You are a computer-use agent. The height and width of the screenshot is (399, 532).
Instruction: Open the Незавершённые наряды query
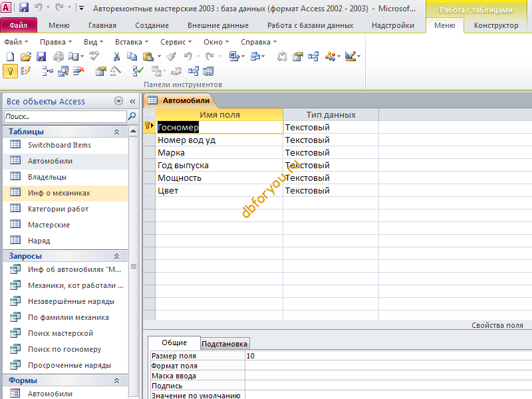click(65, 301)
